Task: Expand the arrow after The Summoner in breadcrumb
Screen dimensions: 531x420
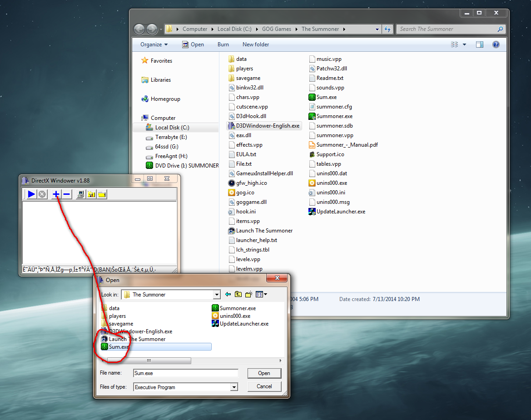Action: (x=344, y=29)
